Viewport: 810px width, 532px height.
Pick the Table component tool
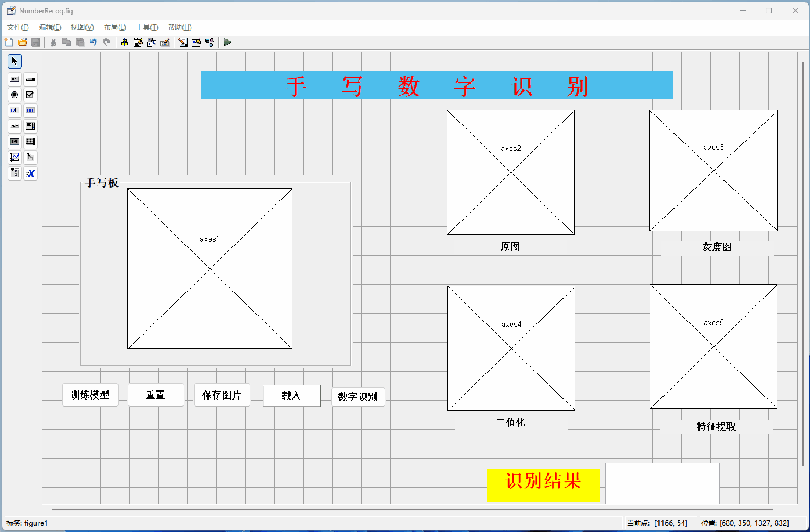pyautogui.click(x=30, y=141)
